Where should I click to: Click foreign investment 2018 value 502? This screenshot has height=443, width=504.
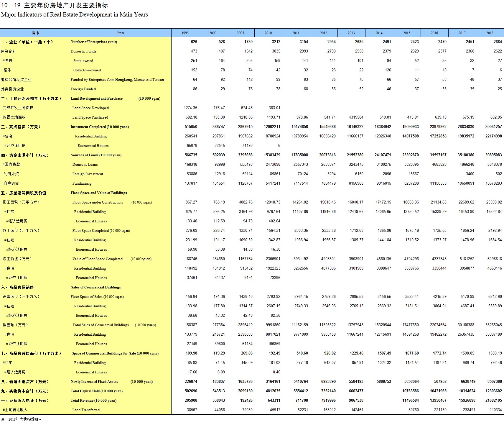point(499,174)
